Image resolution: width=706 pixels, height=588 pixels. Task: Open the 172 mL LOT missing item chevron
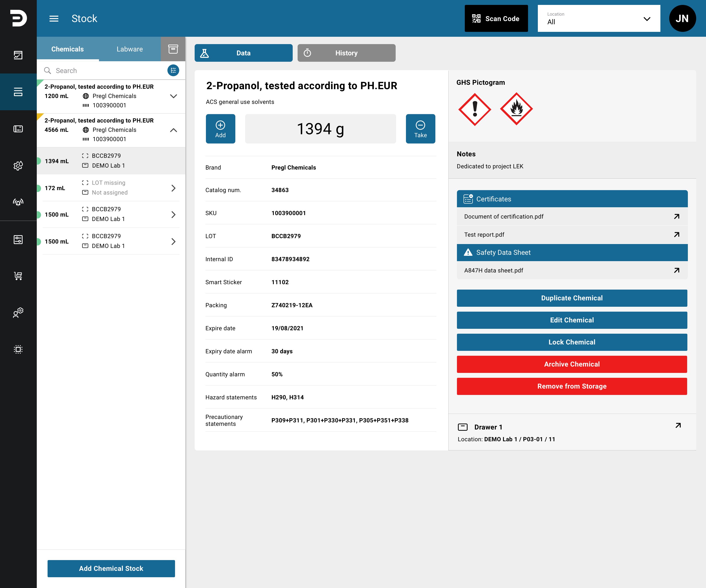pyautogui.click(x=174, y=188)
